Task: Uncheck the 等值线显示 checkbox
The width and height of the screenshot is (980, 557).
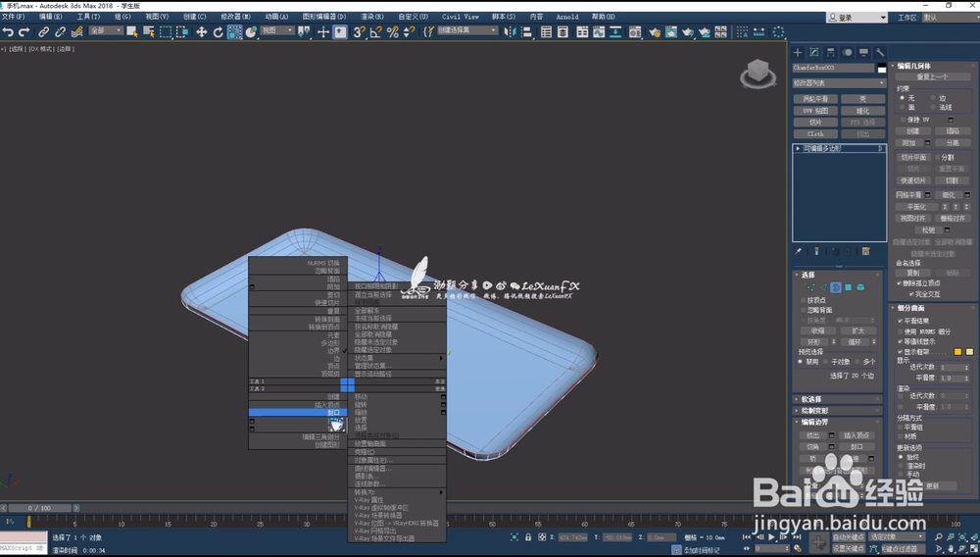Action: coord(901,341)
